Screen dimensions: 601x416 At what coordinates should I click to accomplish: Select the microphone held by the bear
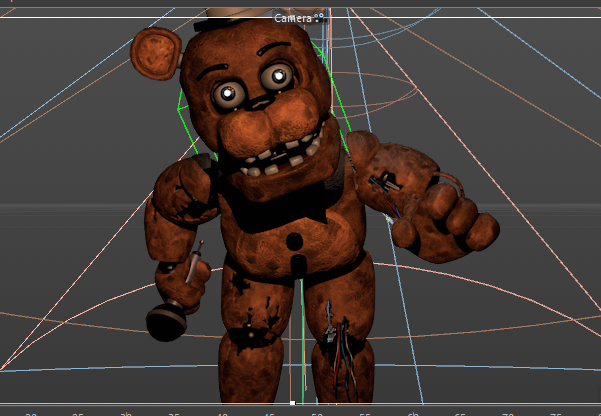177,297
